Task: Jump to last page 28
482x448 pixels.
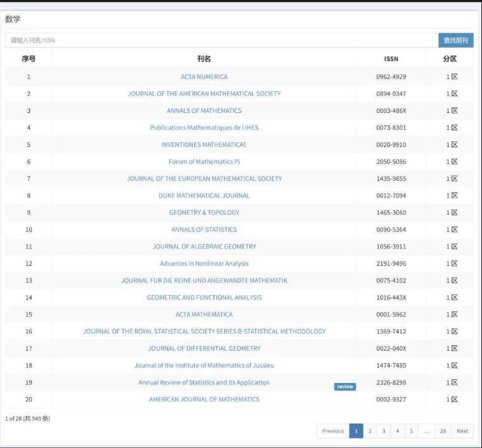Action: coord(443,431)
